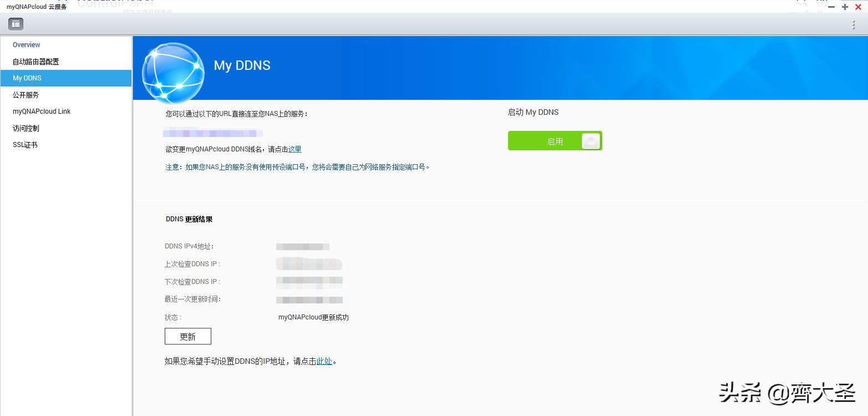Open the three-dot overflow menu on the right
The height and width of the screenshot is (416, 868).
tap(852, 24)
